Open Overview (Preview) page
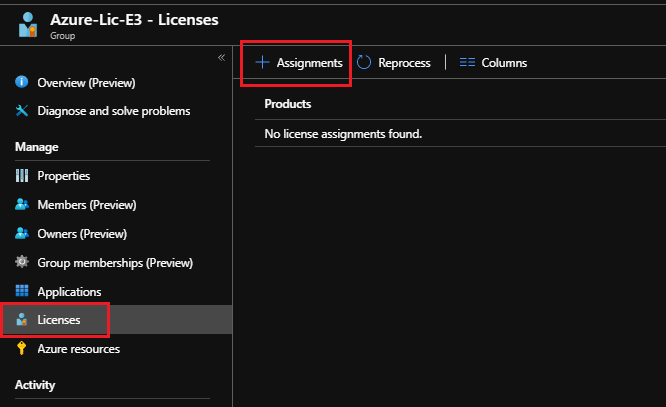The height and width of the screenshot is (407, 666). click(86, 82)
